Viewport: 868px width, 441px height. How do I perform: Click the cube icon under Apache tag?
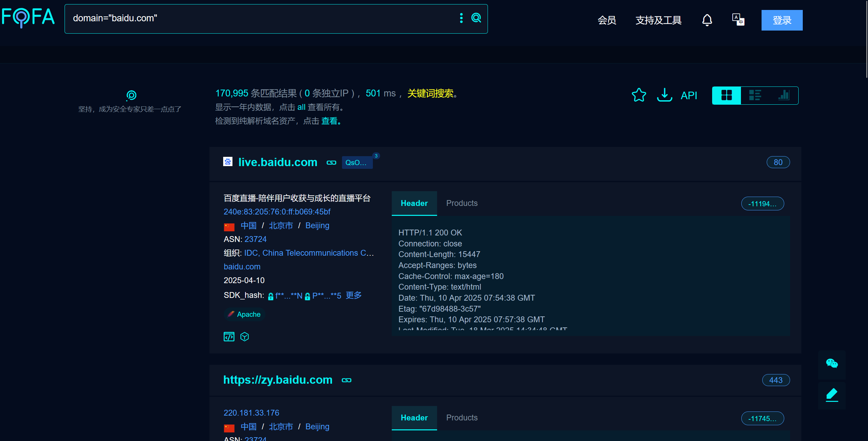point(244,337)
